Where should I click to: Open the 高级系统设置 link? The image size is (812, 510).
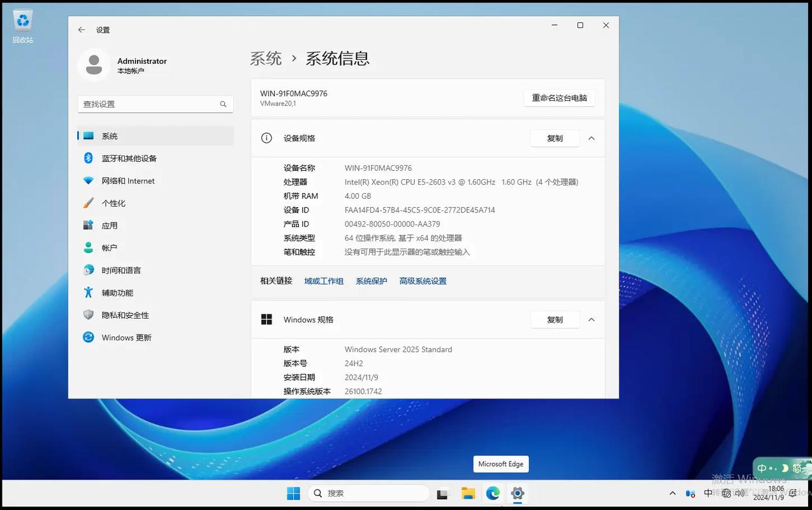pos(423,280)
